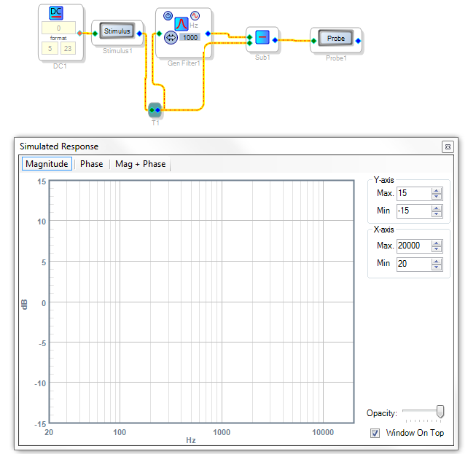This screenshot has height=454, width=476.
Task: Increase the X-axis Max value with up arrow
Action: [437, 243]
